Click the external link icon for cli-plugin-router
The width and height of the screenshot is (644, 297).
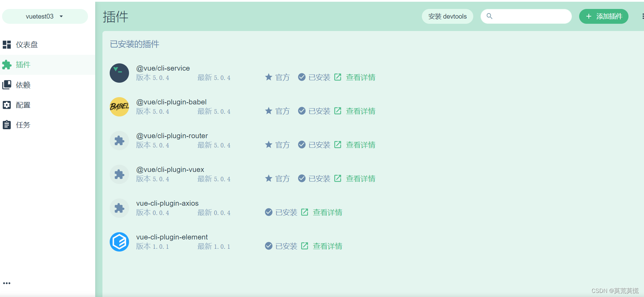click(x=338, y=144)
